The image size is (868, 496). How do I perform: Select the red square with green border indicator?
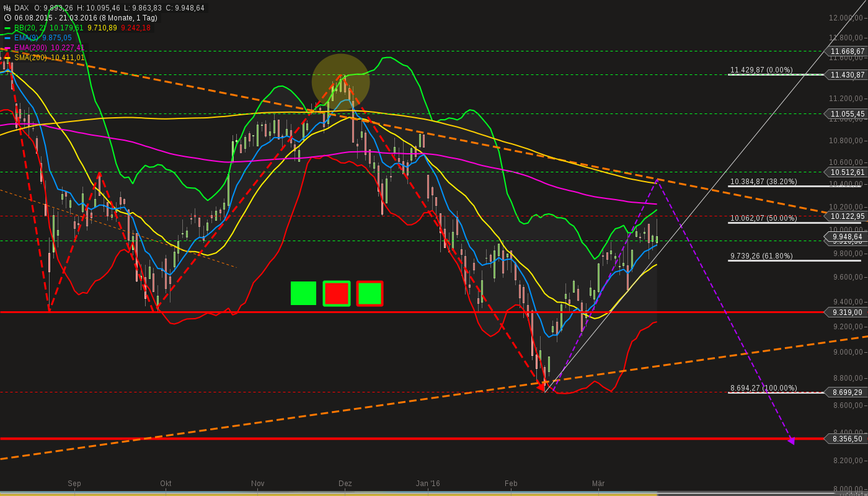pyautogui.click(x=336, y=293)
